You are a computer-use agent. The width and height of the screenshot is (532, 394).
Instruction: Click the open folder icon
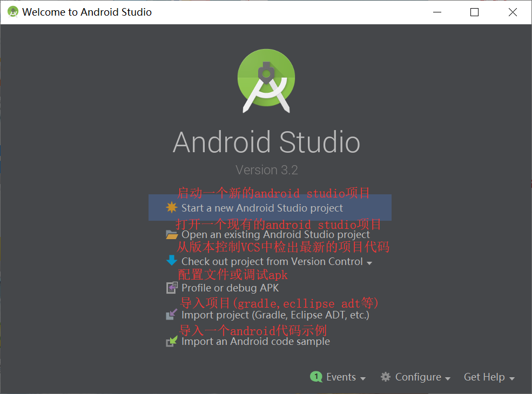pos(172,235)
